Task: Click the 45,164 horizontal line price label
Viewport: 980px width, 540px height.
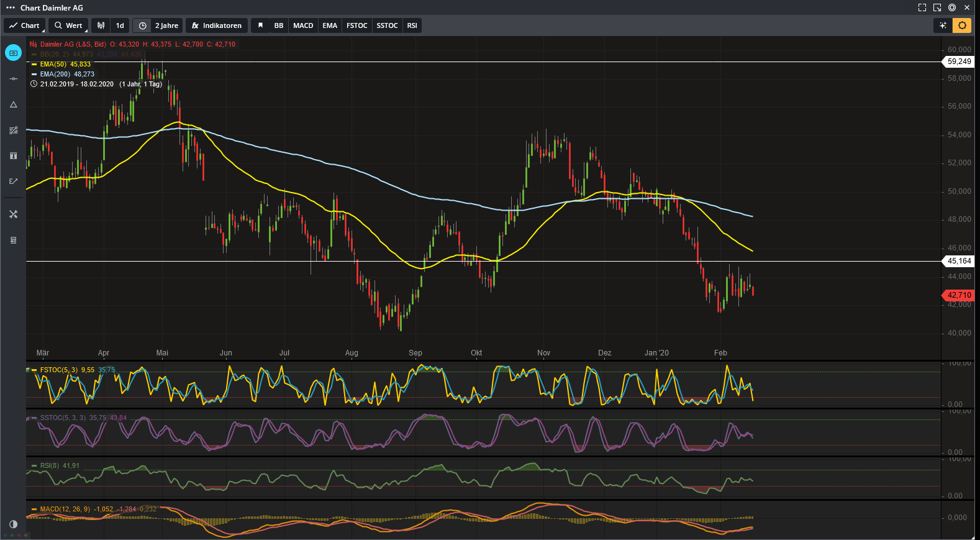Action: tap(959, 261)
